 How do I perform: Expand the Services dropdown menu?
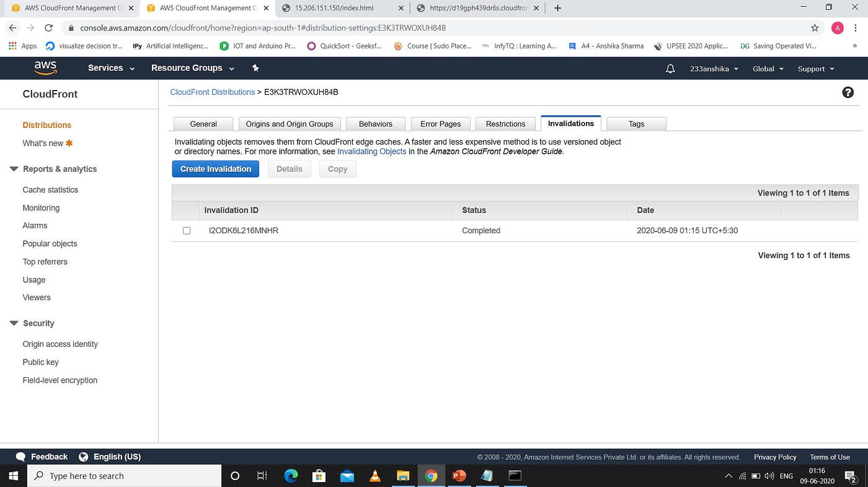pos(111,68)
